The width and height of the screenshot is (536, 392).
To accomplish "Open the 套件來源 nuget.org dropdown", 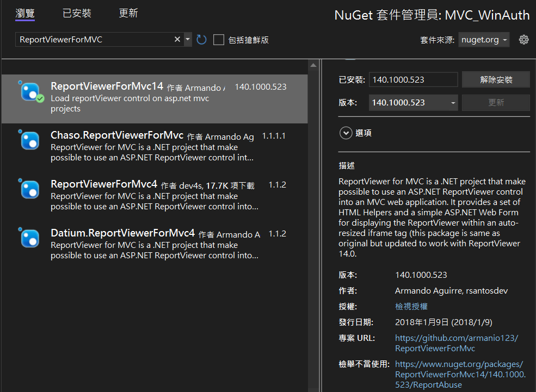I will (x=484, y=40).
